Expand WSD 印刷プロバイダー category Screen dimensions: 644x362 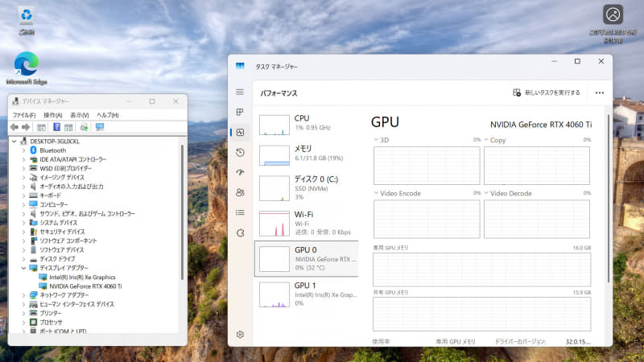click(x=23, y=168)
